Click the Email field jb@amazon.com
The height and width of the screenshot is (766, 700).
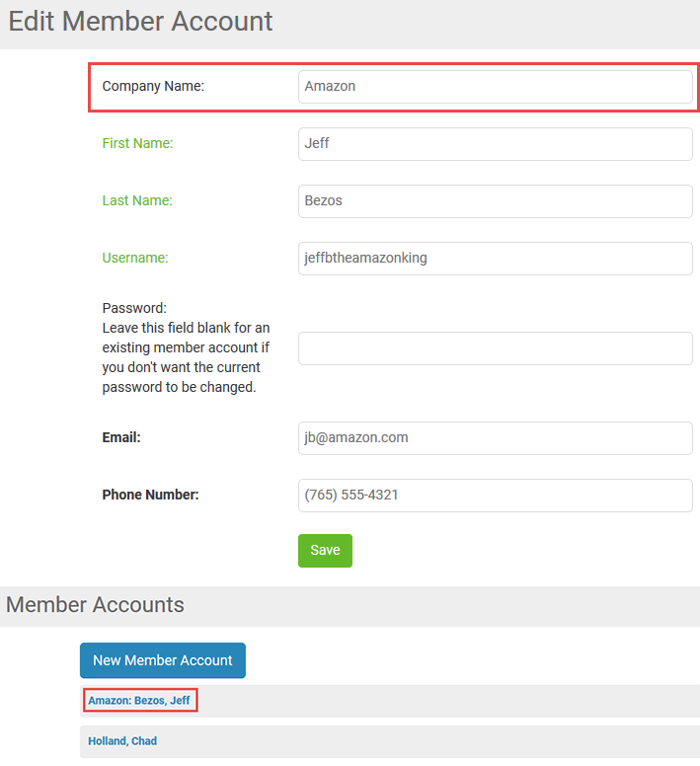pos(496,438)
